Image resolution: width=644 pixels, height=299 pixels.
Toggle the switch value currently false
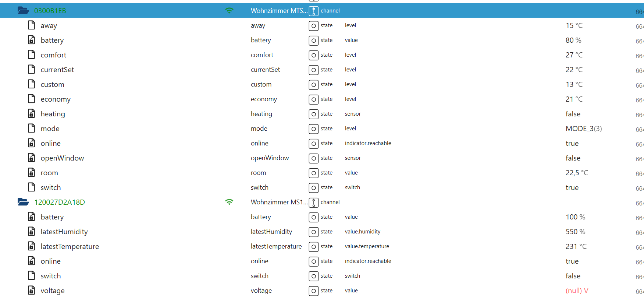(573, 276)
